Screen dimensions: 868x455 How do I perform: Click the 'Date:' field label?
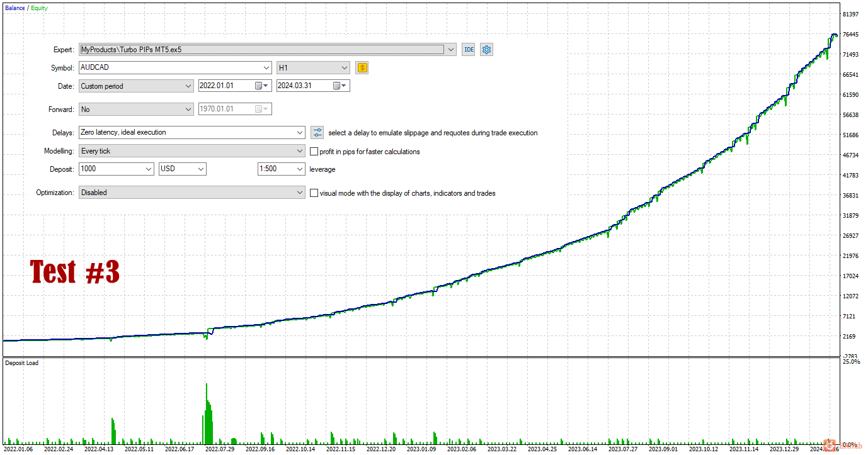(66, 86)
